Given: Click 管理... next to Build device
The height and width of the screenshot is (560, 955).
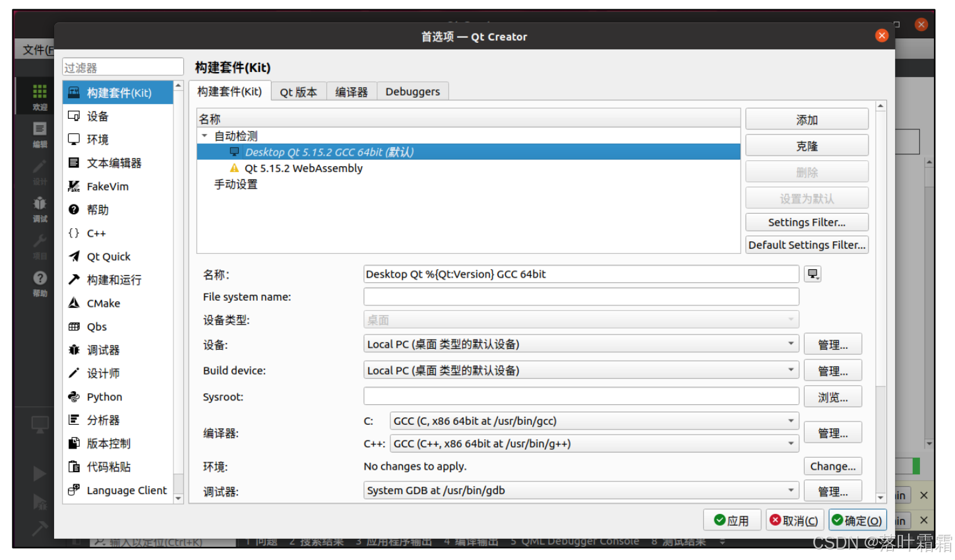Looking at the screenshot, I should pyautogui.click(x=833, y=371).
